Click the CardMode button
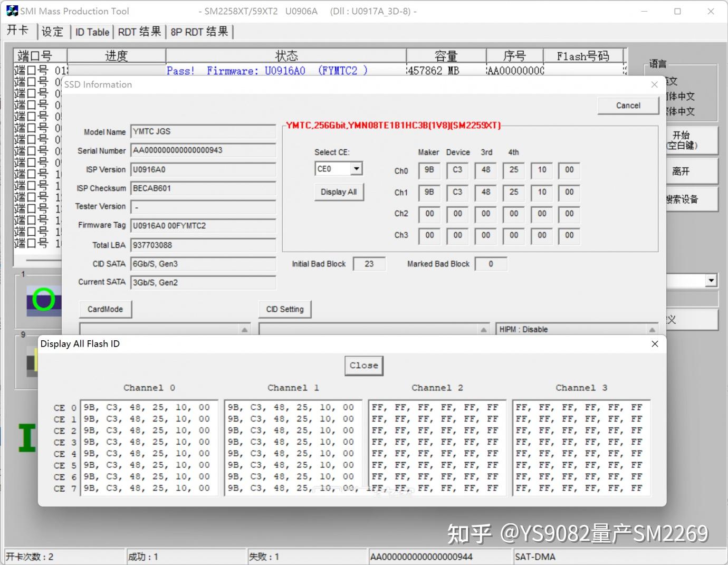 coord(104,309)
